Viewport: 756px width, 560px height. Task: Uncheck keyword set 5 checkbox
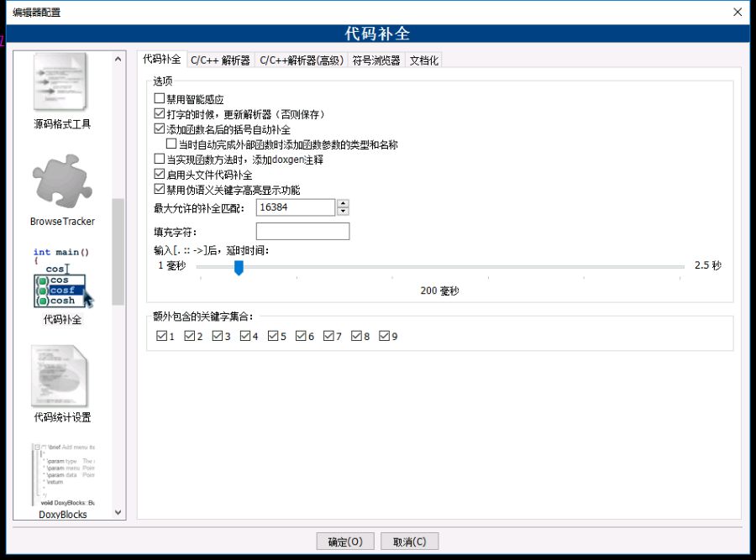[x=273, y=336]
